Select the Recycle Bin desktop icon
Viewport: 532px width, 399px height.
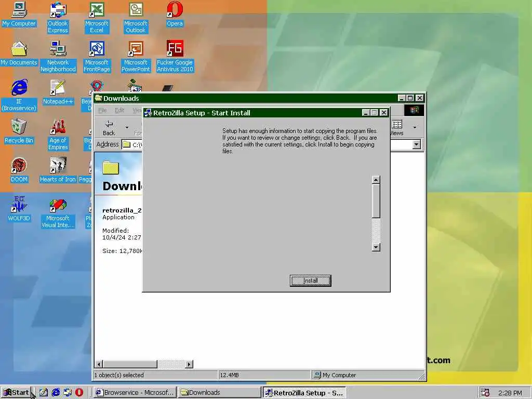pyautogui.click(x=19, y=131)
